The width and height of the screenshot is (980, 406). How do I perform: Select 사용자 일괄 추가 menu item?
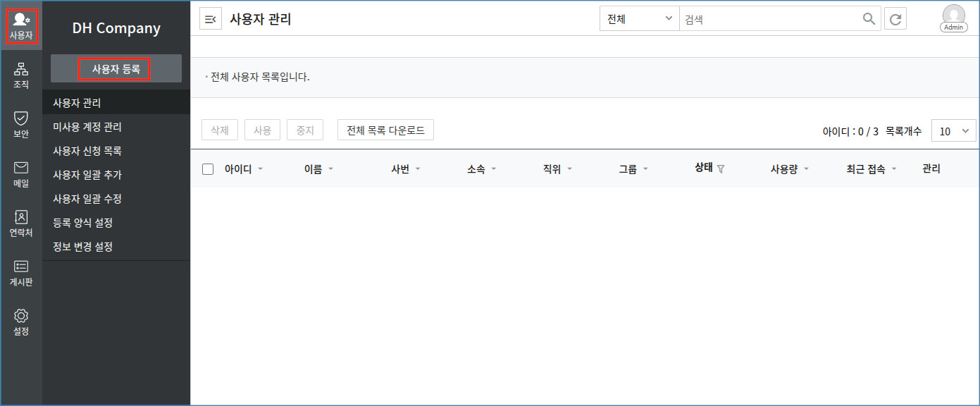point(87,175)
